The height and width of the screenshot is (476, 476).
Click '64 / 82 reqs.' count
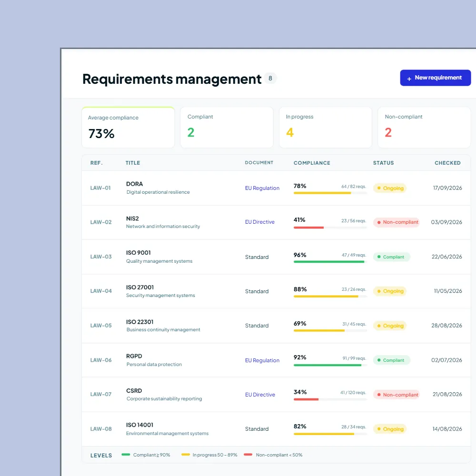pyautogui.click(x=354, y=187)
